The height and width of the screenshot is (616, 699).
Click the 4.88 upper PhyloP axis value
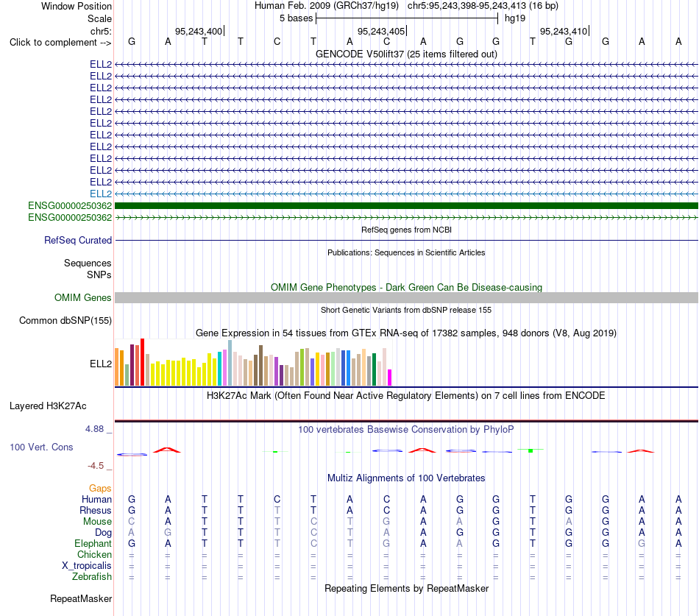[x=94, y=429]
